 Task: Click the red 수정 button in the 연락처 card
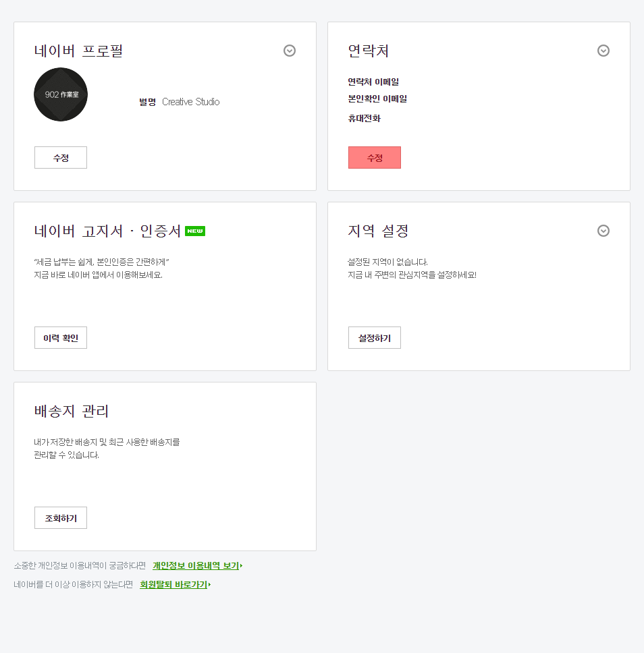[x=374, y=157]
